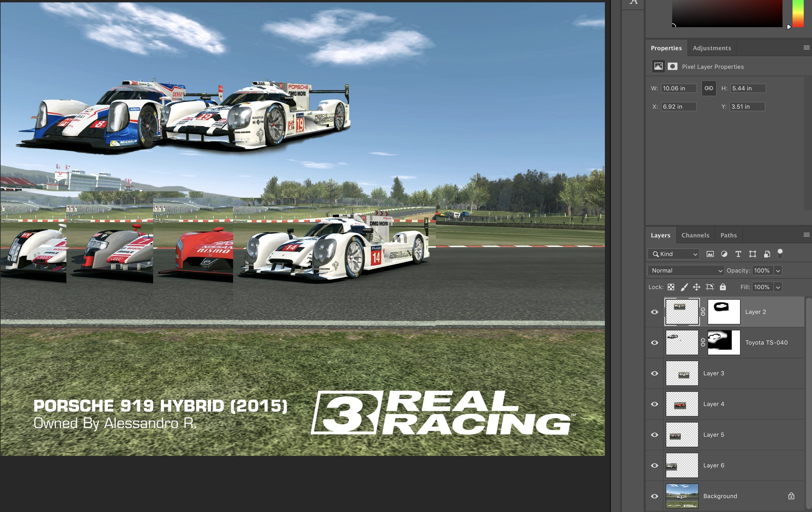Click the hue spectrum slider strip
The height and width of the screenshot is (512, 812).
tap(798, 14)
